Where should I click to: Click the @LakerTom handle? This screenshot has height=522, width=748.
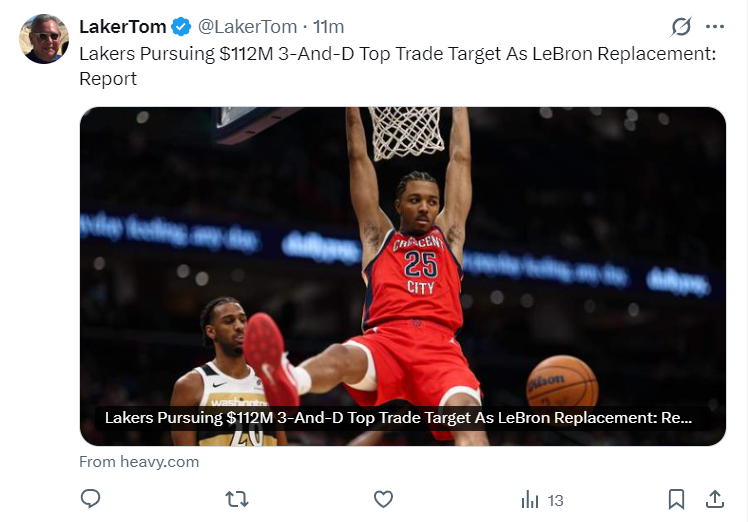(x=247, y=27)
